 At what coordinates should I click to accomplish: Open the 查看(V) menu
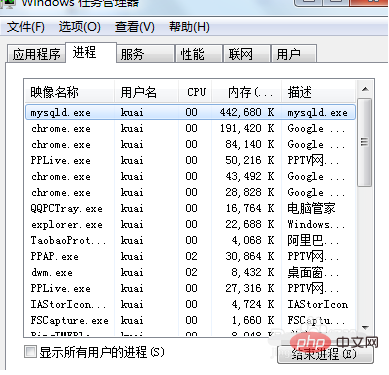tap(135, 27)
